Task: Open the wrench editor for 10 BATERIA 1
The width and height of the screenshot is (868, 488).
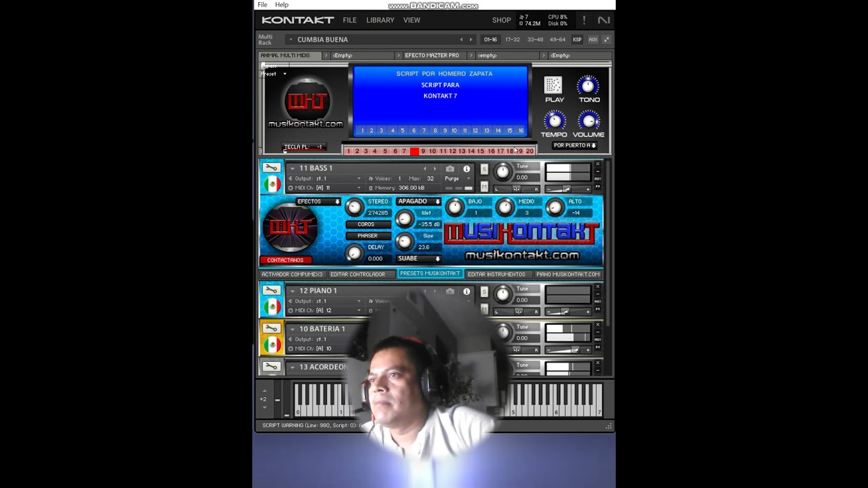Action: (x=271, y=328)
